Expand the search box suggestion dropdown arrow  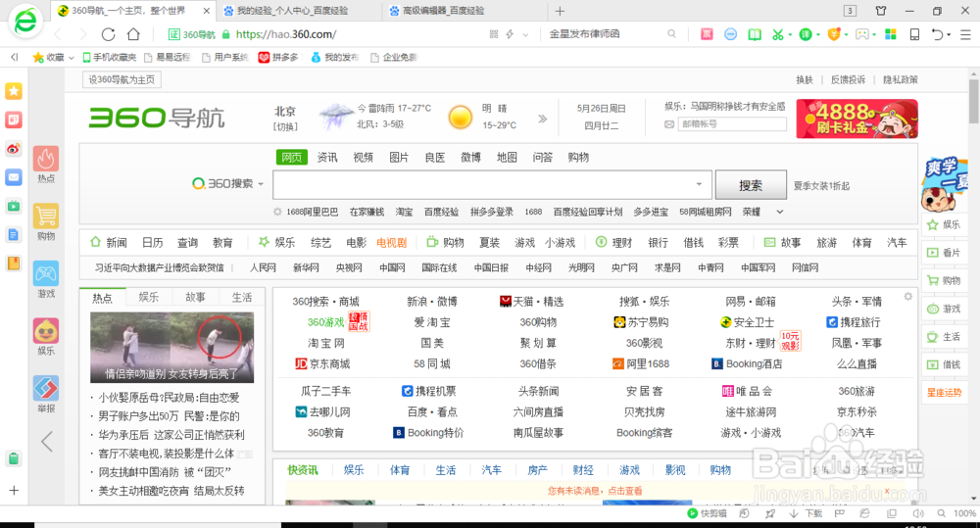pos(699,184)
